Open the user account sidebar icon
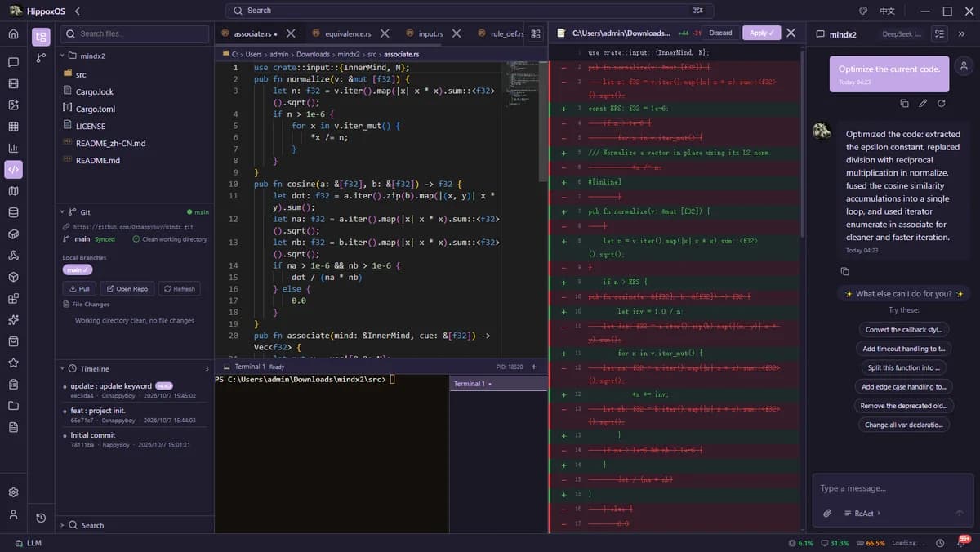This screenshot has height=552, width=980. 13,514
